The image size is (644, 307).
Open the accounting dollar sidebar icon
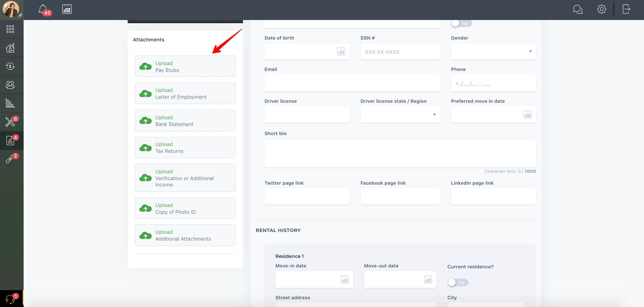10,66
